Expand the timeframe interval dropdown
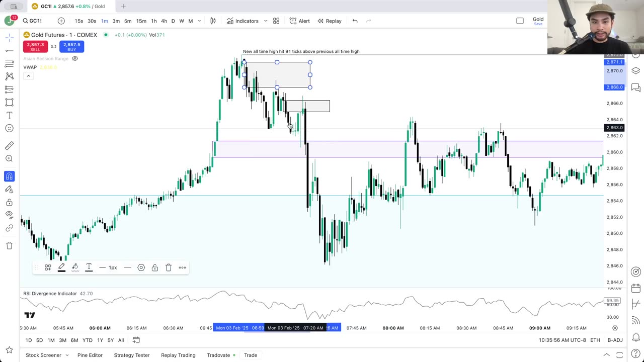 pos(199,21)
